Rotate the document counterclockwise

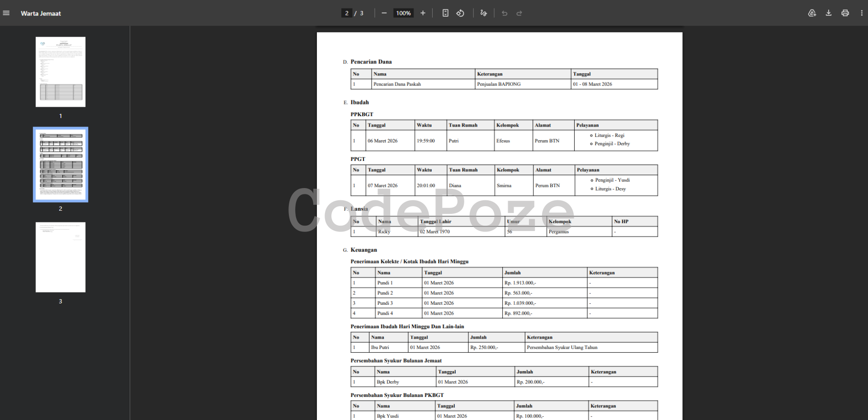(x=460, y=13)
